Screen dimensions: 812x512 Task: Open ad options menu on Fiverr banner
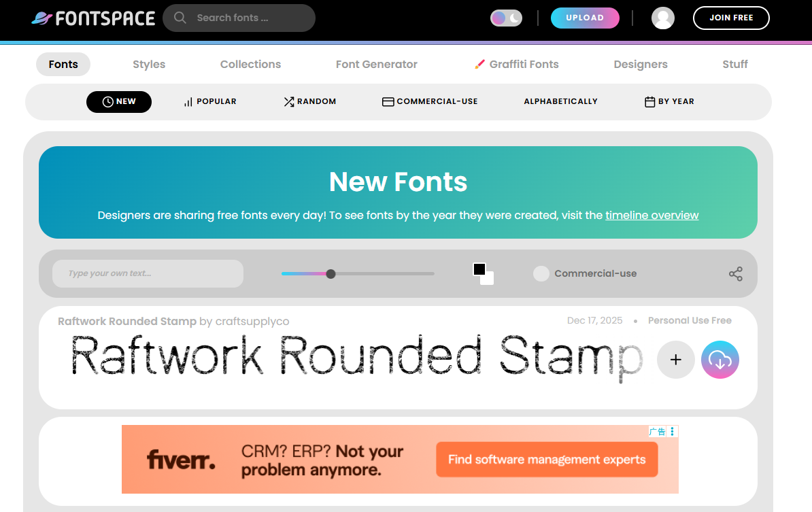point(673,431)
